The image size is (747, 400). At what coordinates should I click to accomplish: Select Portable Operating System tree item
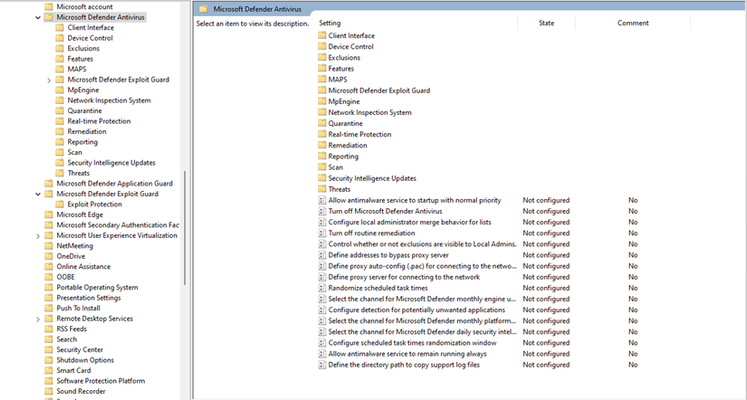pos(97,288)
